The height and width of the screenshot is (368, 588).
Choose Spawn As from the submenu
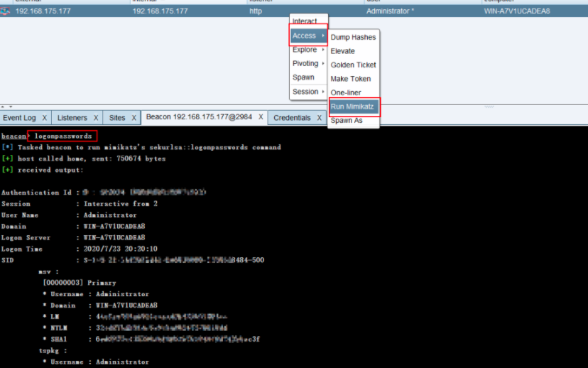pyautogui.click(x=347, y=120)
